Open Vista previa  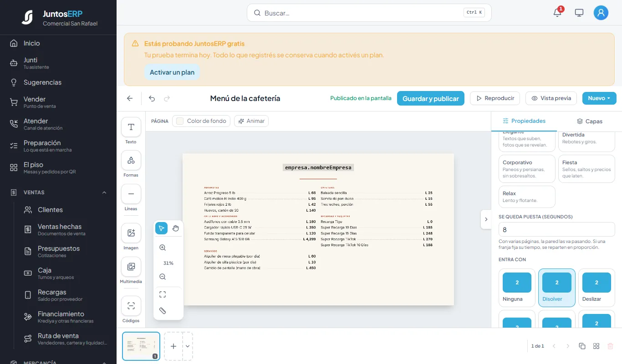551,98
